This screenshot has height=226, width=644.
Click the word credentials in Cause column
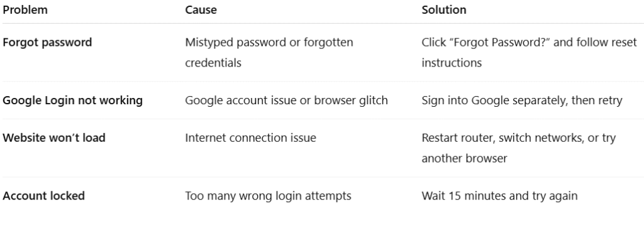[213, 63]
